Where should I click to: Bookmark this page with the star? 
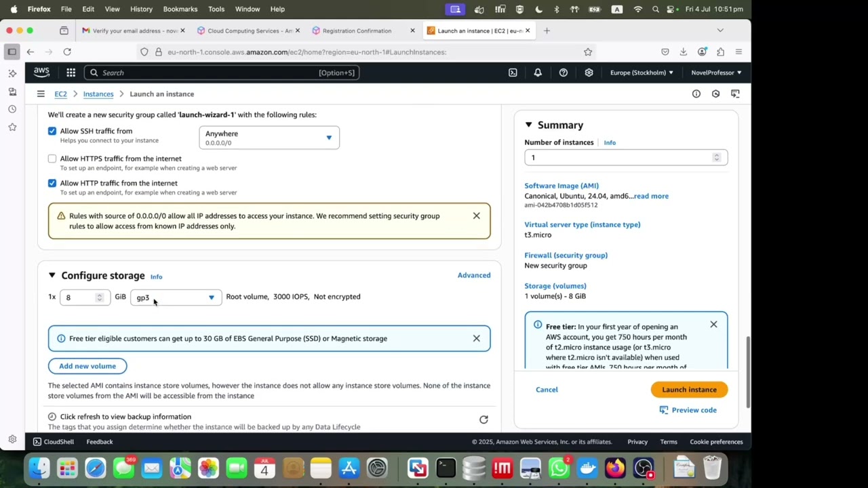pyautogui.click(x=588, y=52)
